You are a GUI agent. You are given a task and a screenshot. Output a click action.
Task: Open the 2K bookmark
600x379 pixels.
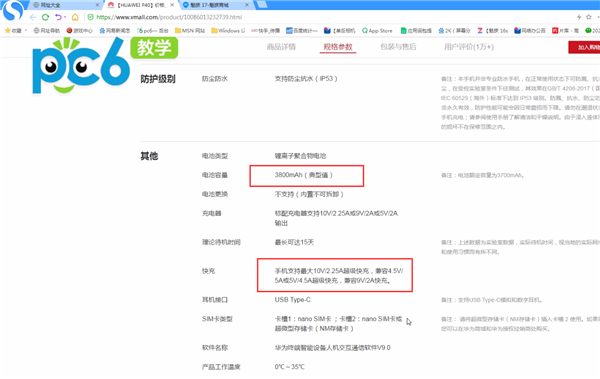[x=454, y=31]
